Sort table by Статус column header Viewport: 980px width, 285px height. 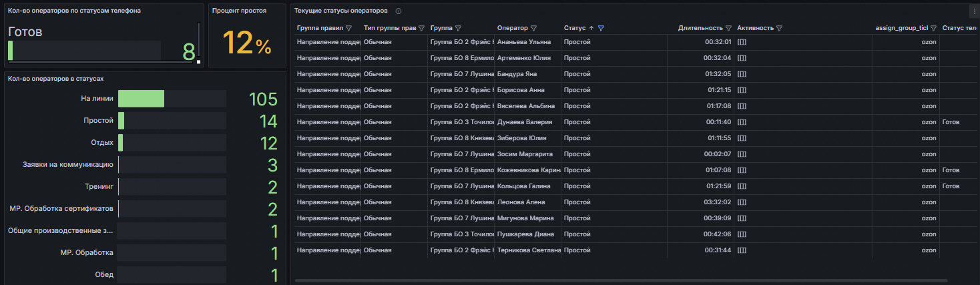[x=574, y=28]
